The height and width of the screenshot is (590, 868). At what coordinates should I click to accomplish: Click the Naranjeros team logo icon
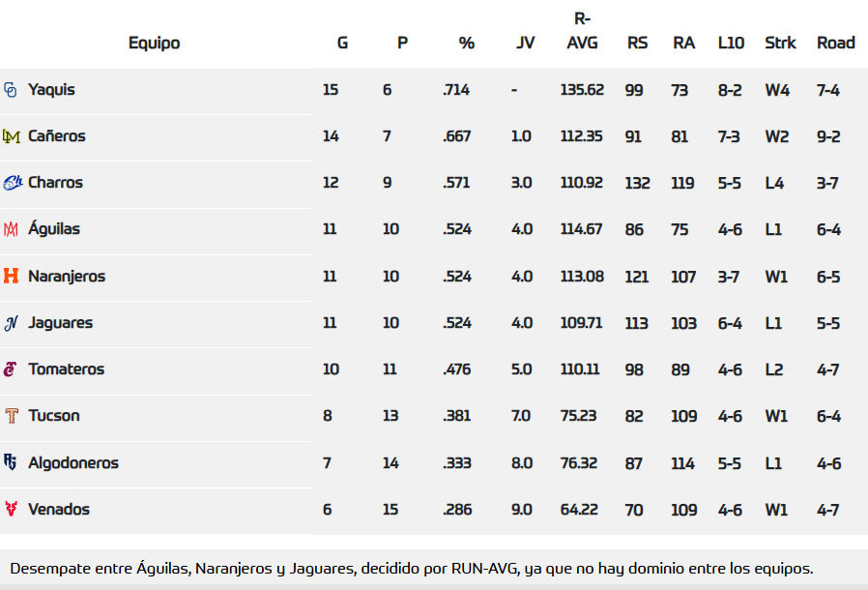pos(12,276)
